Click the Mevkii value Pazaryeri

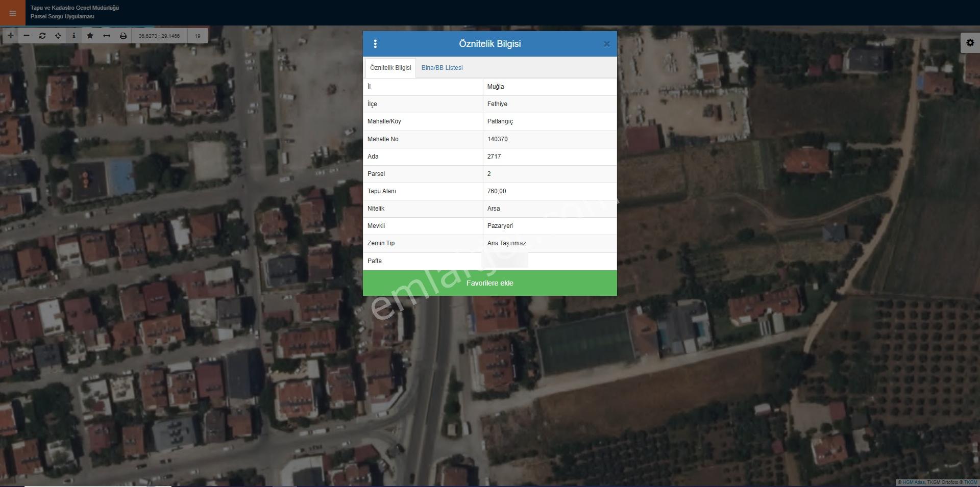[x=500, y=226]
